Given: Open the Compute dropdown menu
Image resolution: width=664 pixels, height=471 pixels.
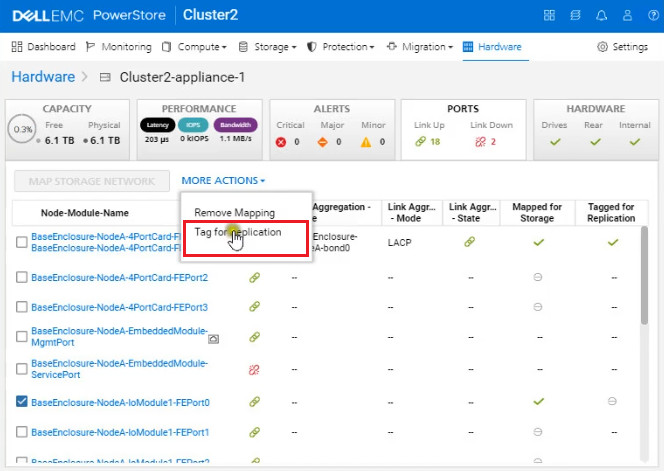Looking at the screenshot, I should (x=195, y=47).
